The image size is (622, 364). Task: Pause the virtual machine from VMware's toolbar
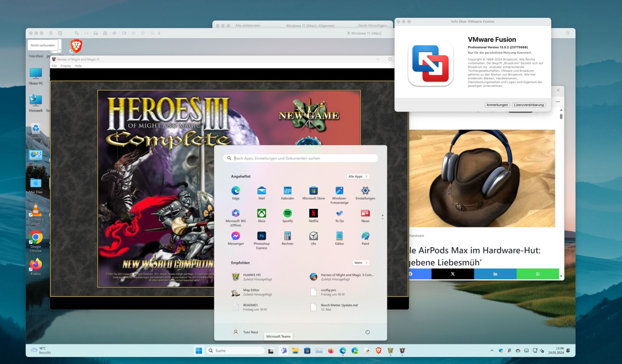click(51, 33)
